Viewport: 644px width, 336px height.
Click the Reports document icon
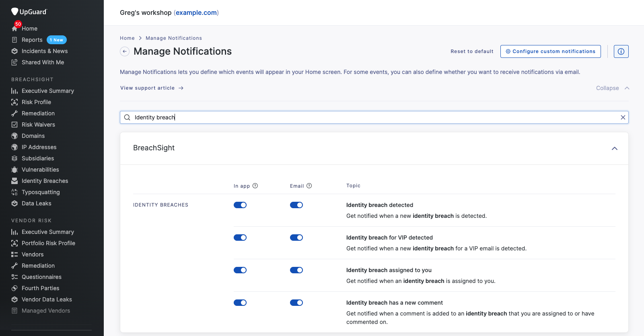coord(14,40)
